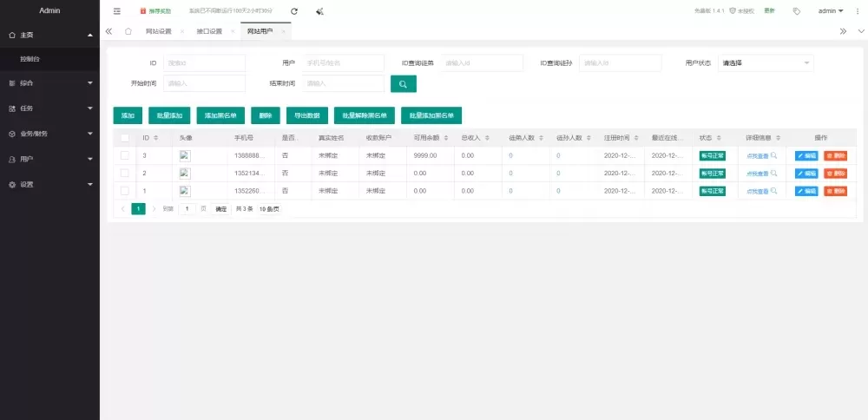The width and height of the screenshot is (868, 420).
Task: Open the 10 条/页 page size selector
Action: (270, 209)
